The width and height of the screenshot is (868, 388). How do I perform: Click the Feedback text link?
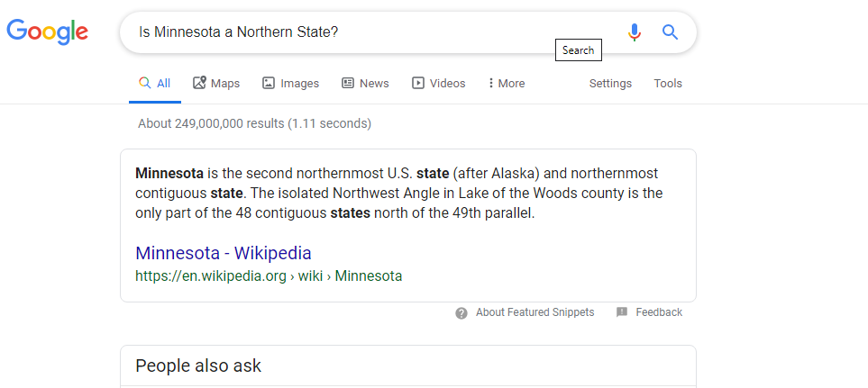(x=659, y=312)
